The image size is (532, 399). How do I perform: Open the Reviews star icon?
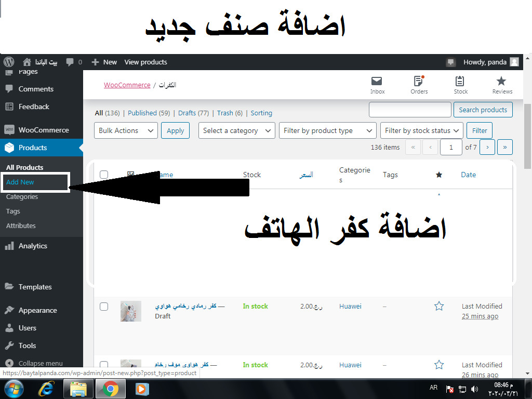point(502,85)
